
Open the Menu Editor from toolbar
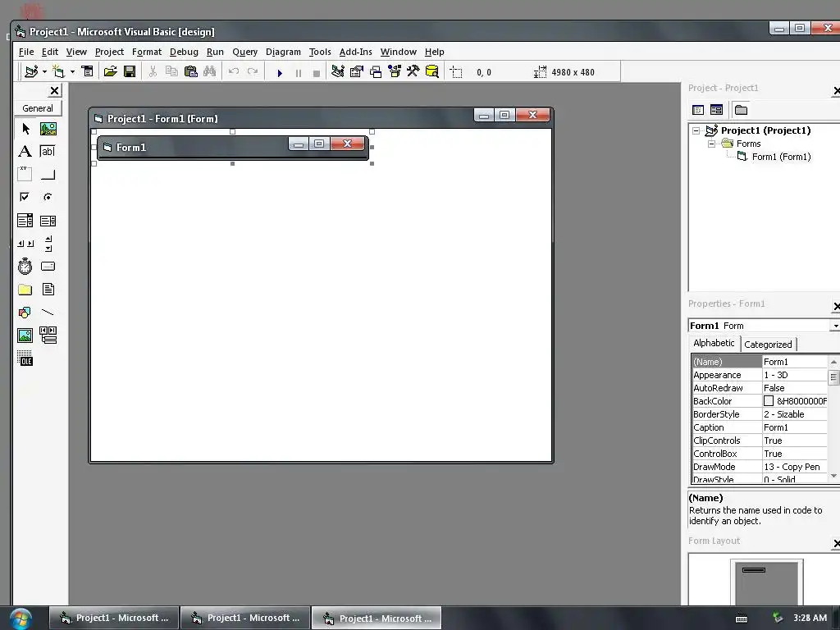87,71
